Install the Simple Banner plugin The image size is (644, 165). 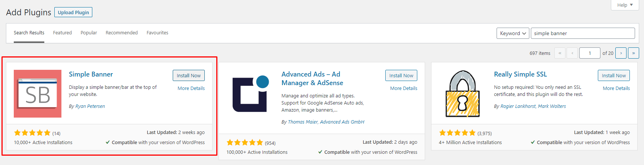point(188,75)
